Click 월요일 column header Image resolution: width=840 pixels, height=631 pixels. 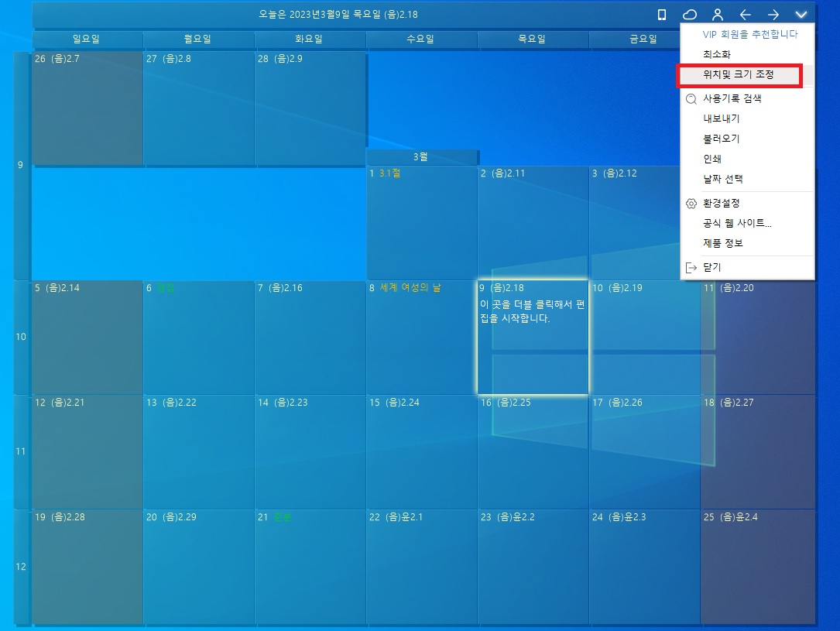click(x=199, y=39)
